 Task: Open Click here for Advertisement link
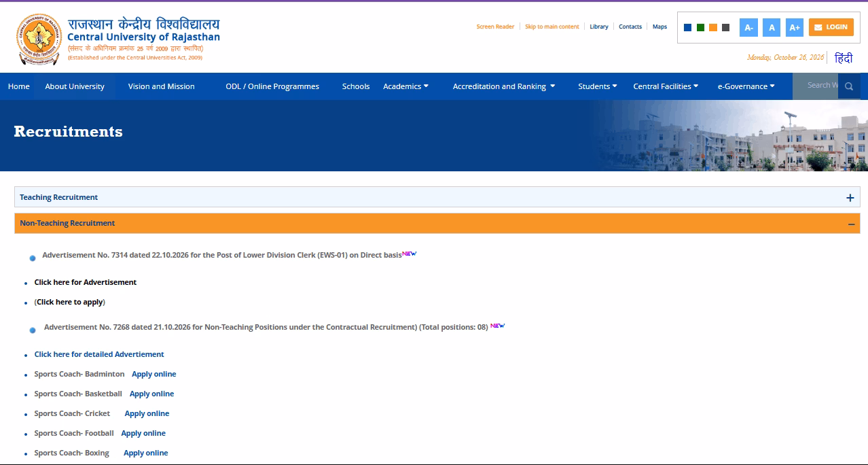click(86, 282)
